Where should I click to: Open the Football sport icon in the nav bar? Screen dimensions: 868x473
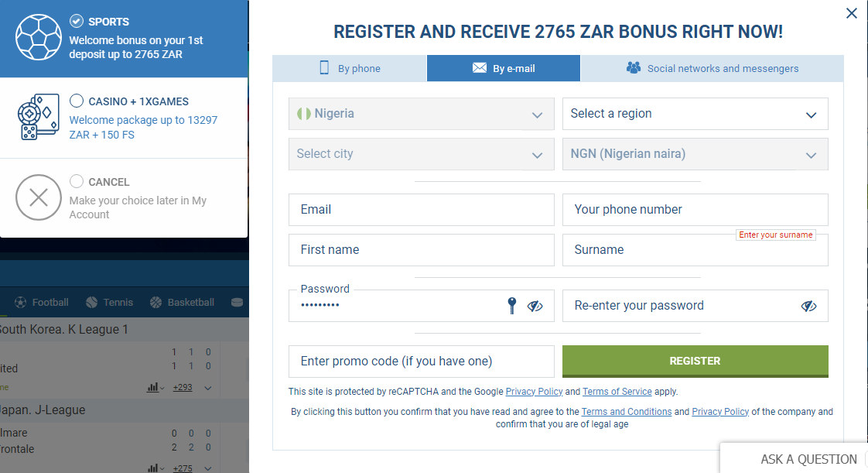(x=20, y=303)
